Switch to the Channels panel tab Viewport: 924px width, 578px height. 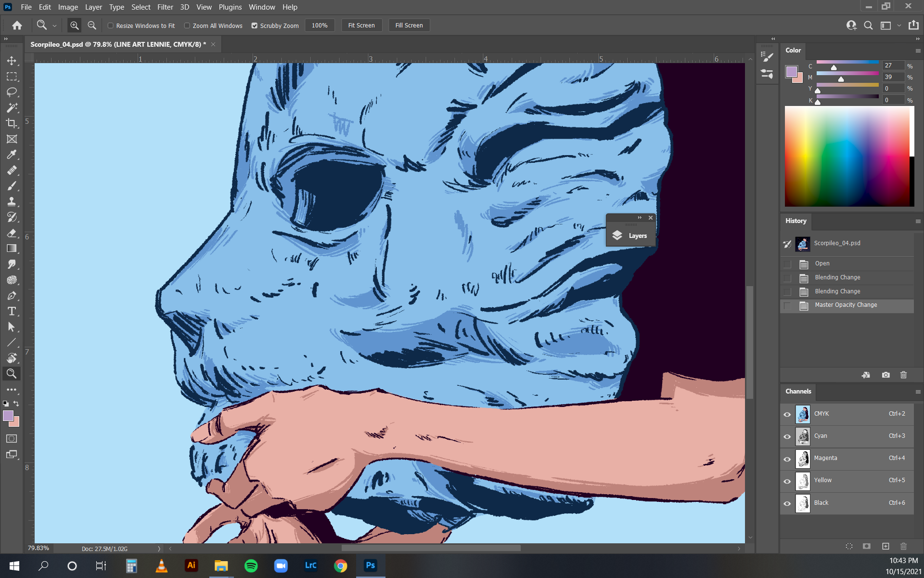(798, 391)
